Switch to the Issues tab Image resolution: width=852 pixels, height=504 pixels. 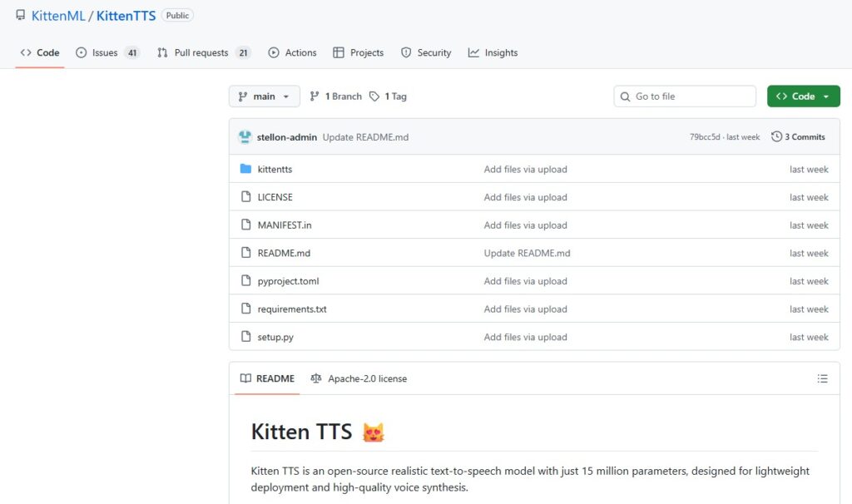pyautogui.click(x=107, y=52)
